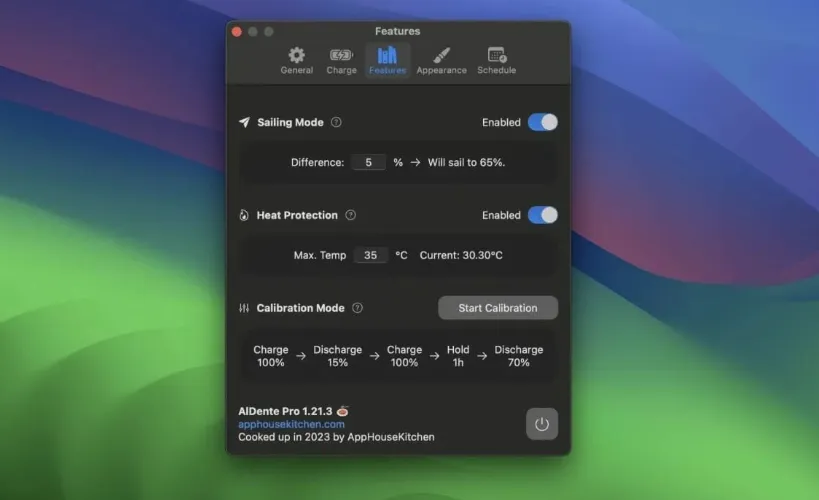Click the 'AlDente Pro 1.21.3' version text

[285, 411]
